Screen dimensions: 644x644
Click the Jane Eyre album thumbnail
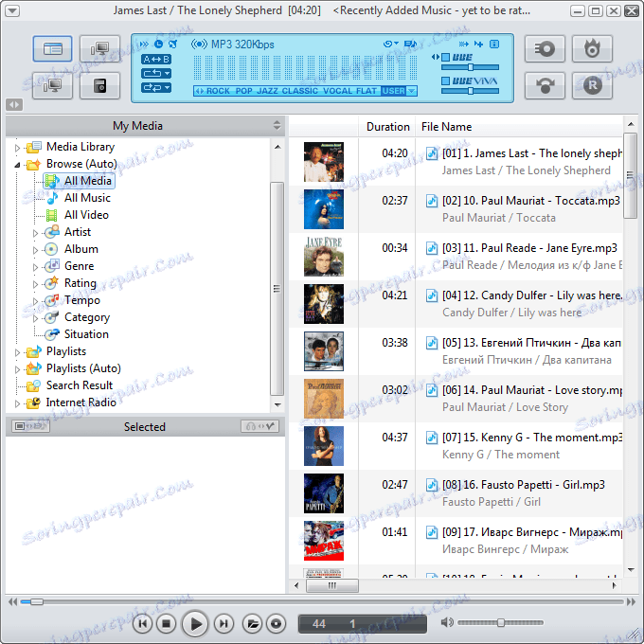click(x=324, y=257)
